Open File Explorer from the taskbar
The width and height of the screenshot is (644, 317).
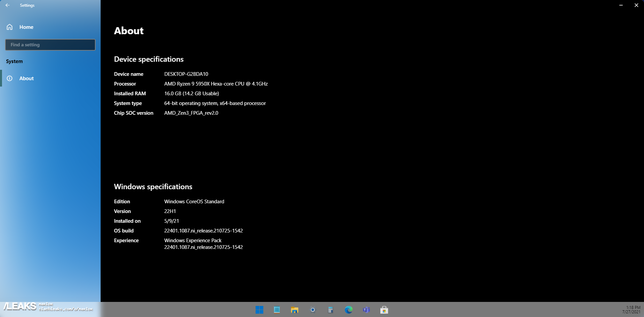(294, 310)
